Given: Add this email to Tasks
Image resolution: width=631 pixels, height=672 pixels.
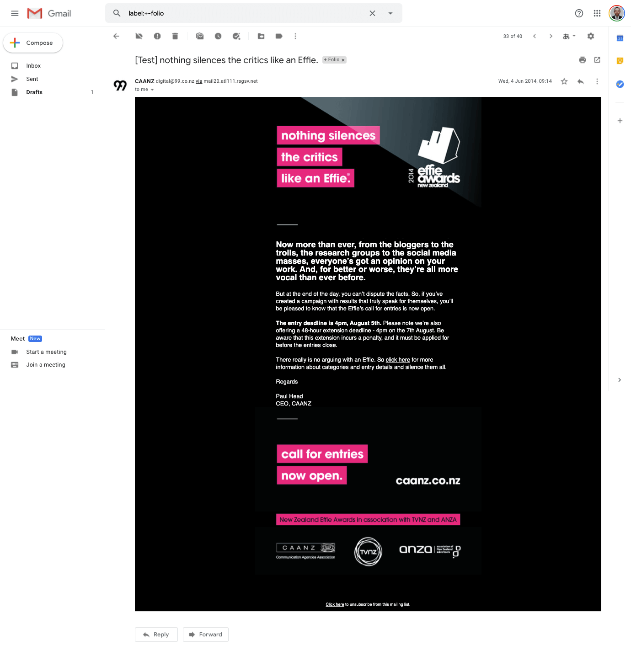Looking at the screenshot, I should point(236,36).
